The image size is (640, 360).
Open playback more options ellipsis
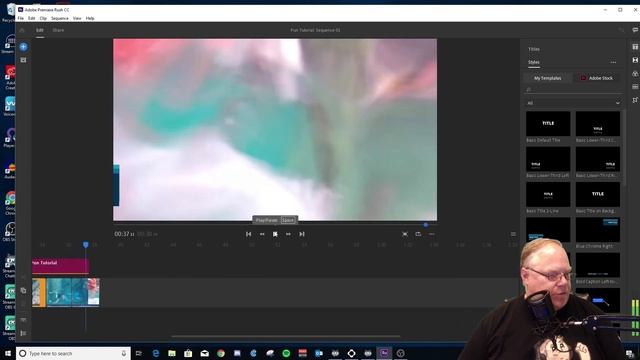(x=431, y=234)
